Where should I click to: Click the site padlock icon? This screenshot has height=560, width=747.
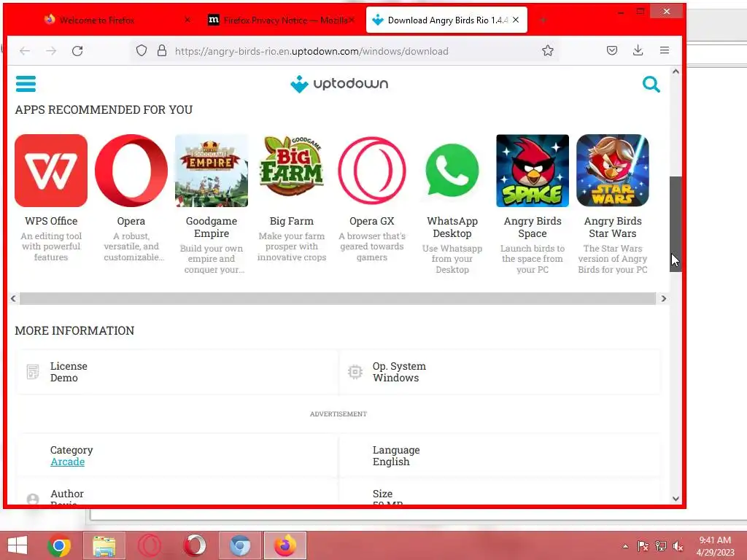point(162,50)
